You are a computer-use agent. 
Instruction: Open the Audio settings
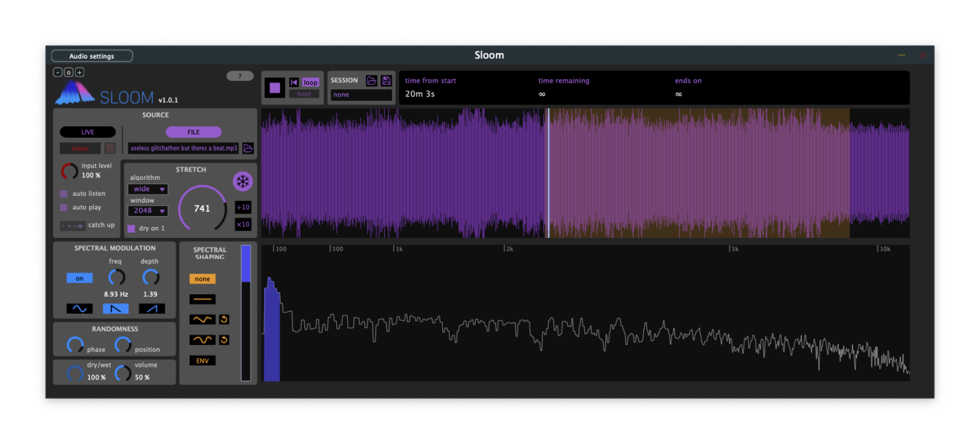coord(92,56)
